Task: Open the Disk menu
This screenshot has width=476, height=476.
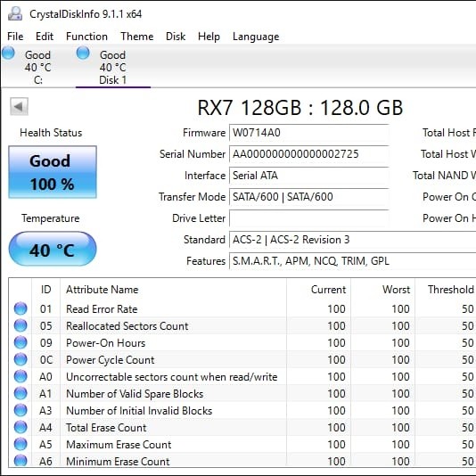Action: click(x=176, y=37)
